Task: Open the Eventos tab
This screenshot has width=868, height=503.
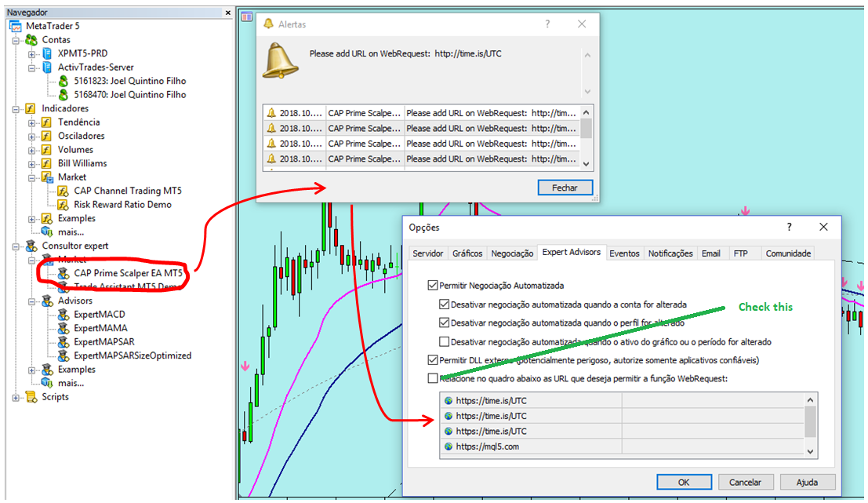Action: pyautogui.click(x=624, y=253)
